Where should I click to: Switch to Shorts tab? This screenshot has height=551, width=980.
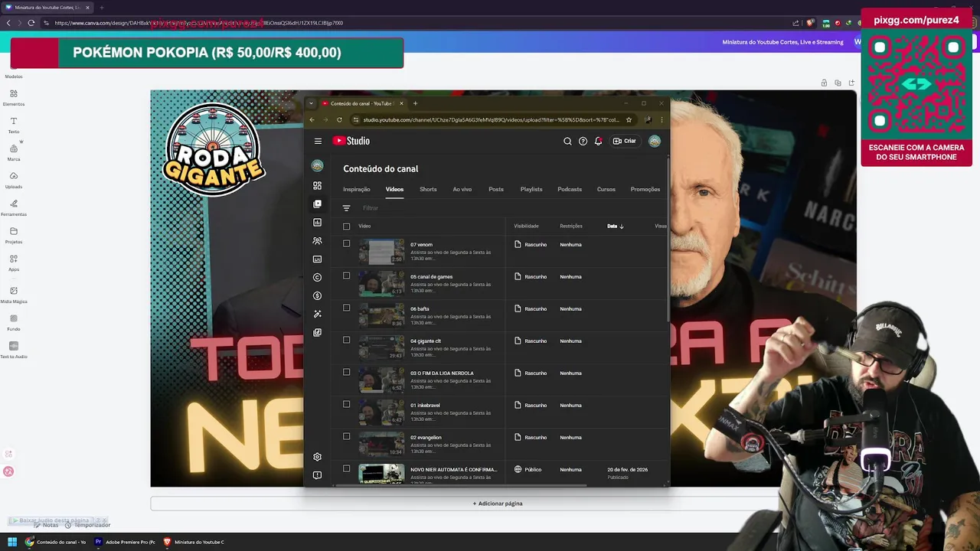(x=428, y=189)
